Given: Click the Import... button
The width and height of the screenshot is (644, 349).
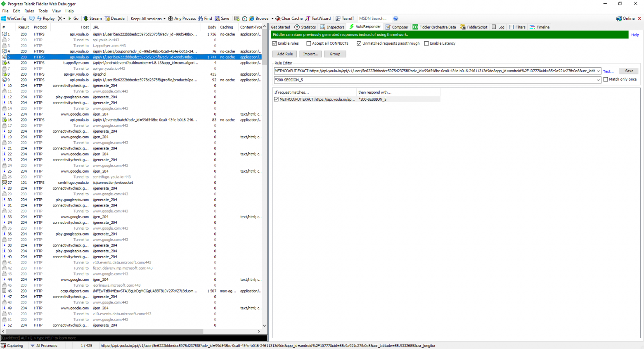Looking at the screenshot, I should click(x=310, y=54).
